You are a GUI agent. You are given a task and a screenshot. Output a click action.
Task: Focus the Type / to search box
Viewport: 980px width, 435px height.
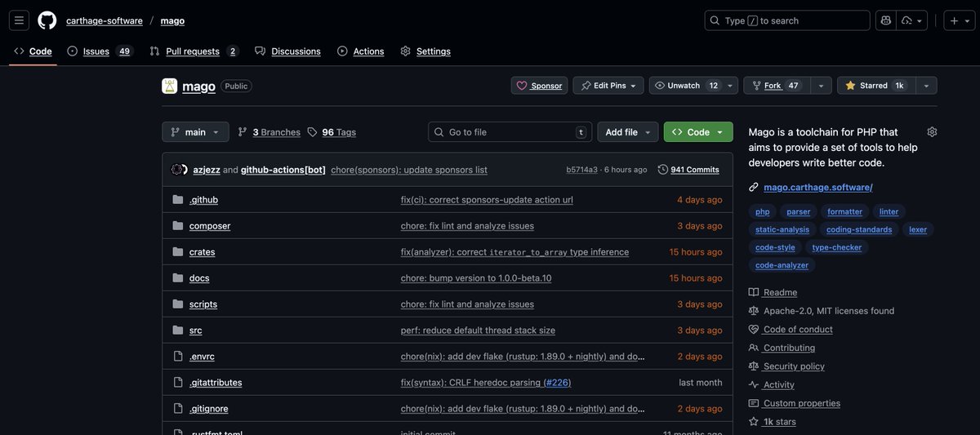pyautogui.click(x=787, y=20)
